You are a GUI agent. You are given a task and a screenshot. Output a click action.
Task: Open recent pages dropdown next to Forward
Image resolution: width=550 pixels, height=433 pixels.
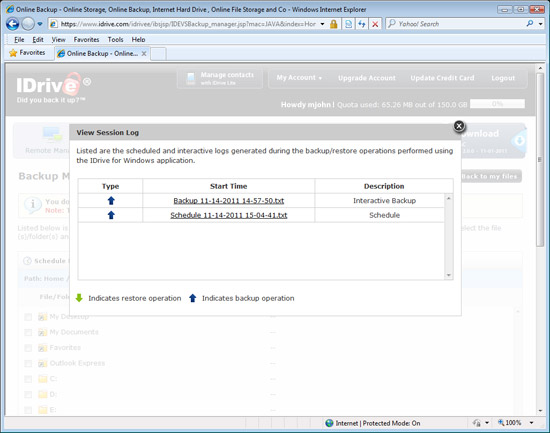tap(40, 24)
